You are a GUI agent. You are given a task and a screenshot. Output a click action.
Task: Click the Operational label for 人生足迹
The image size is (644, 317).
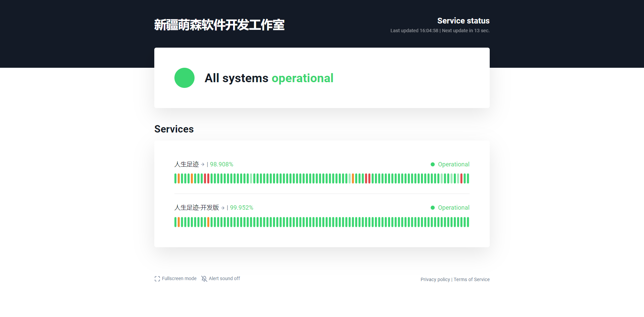[453, 164]
